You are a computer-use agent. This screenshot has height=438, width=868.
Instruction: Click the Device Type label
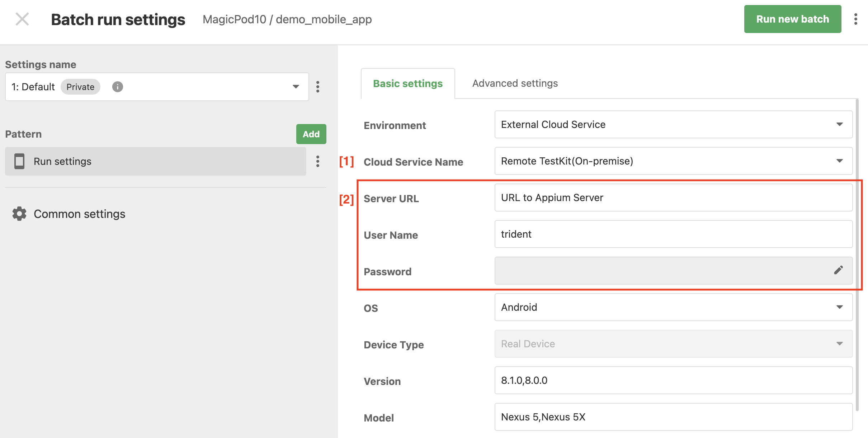[x=394, y=345]
